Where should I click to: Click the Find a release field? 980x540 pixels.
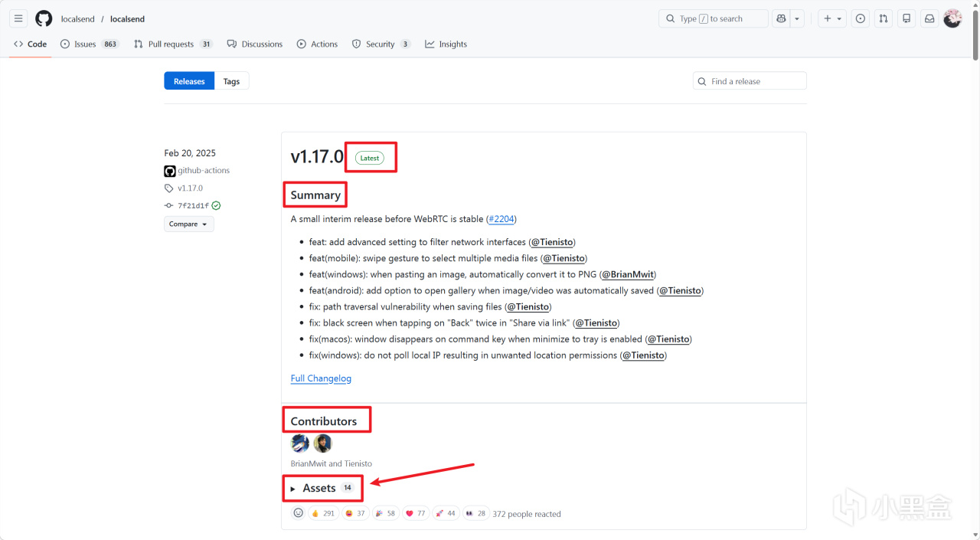click(750, 81)
